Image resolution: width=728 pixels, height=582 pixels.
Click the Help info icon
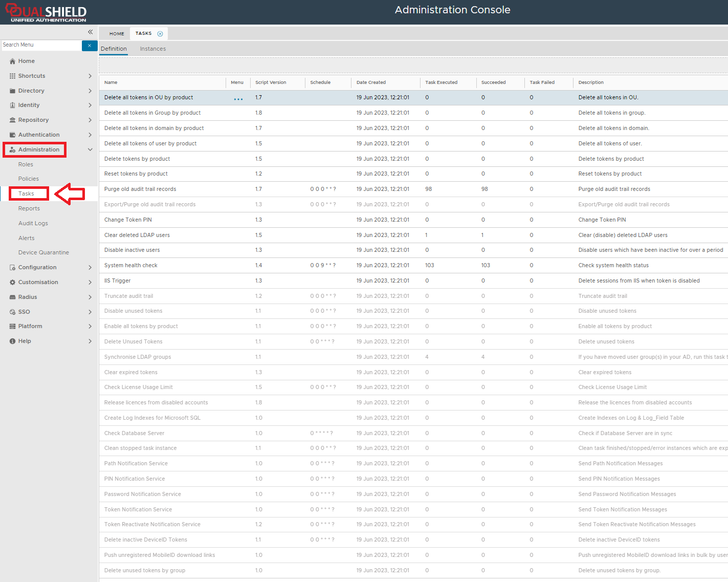(x=12, y=341)
